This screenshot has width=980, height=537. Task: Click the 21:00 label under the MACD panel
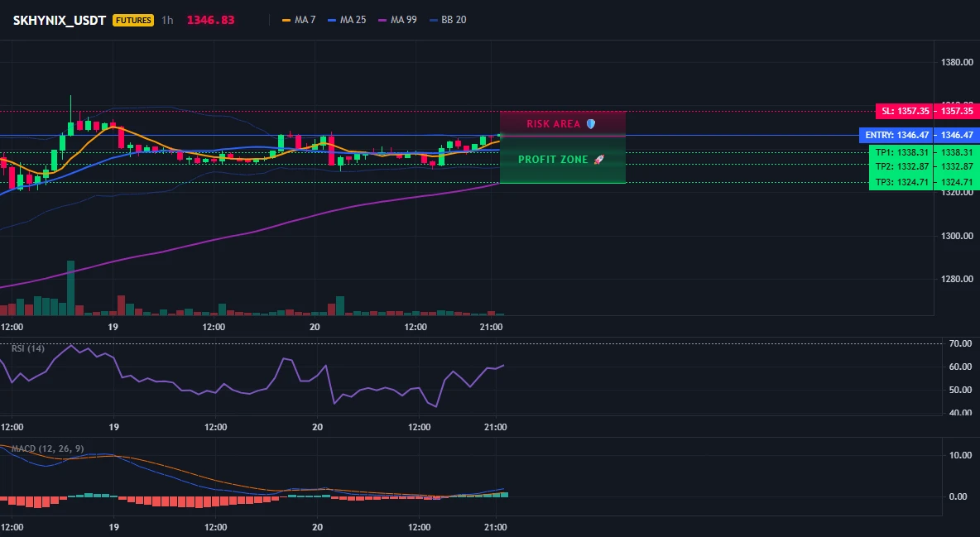(495, 527)
